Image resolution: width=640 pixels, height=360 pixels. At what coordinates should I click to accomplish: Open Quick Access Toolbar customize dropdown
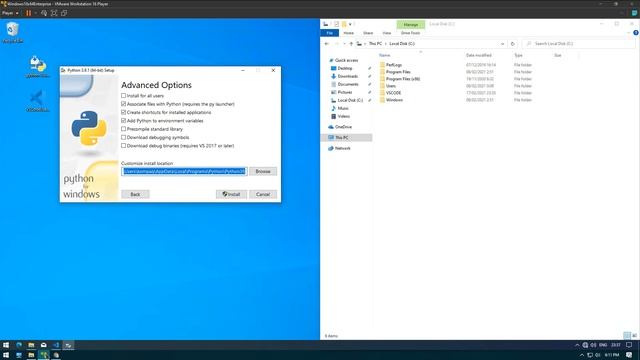tap(350, 24)
